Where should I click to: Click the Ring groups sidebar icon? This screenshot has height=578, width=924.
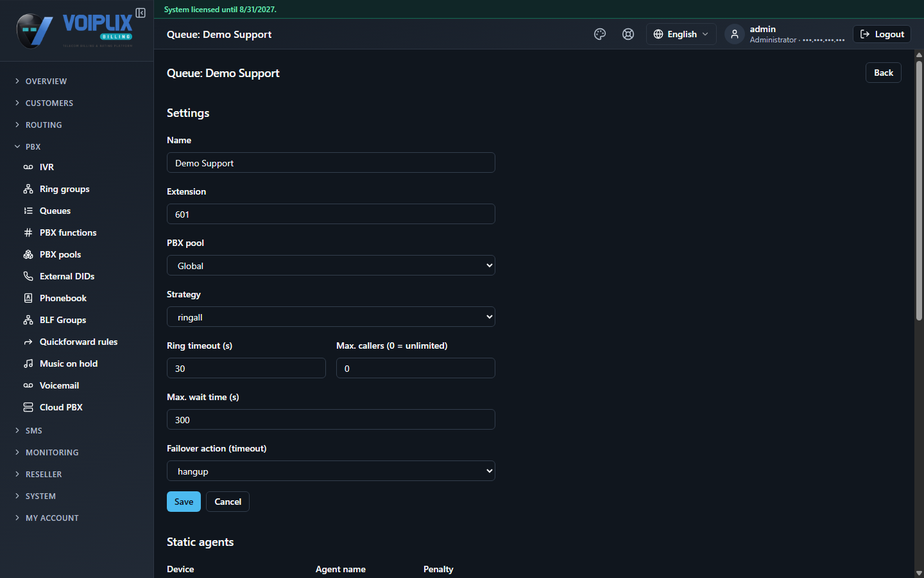click(28, 189)
